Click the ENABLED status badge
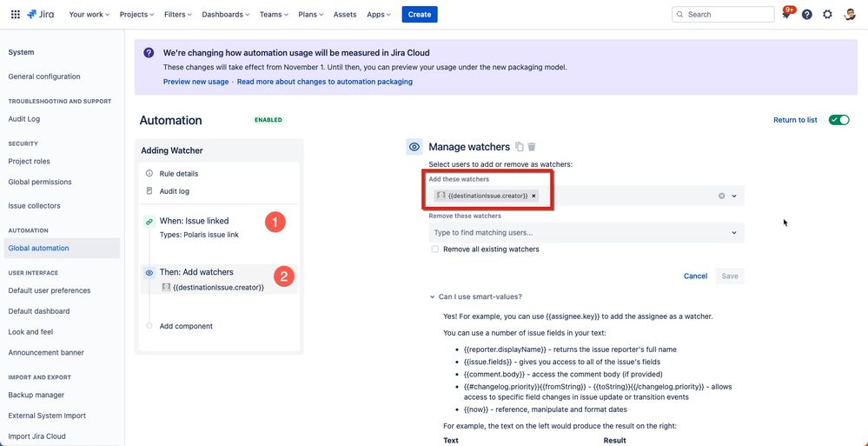868x446 pixels. pyautogui.click(x=268, y=120)
